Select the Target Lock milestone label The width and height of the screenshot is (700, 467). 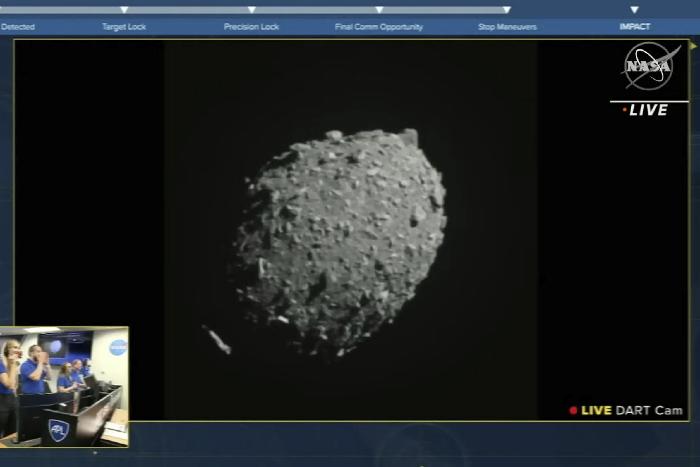(124, 27)
